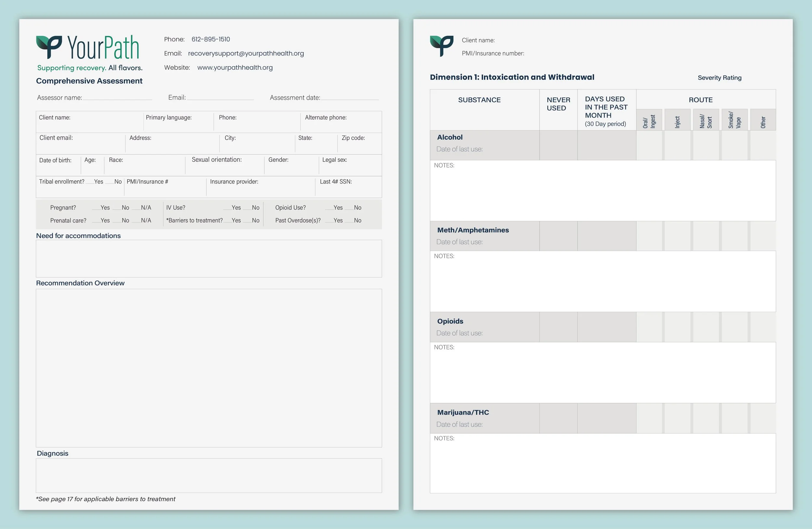Click the Opioids NOTES area
This screenshot has width=812, height=529.
click(x=603, y=372)
